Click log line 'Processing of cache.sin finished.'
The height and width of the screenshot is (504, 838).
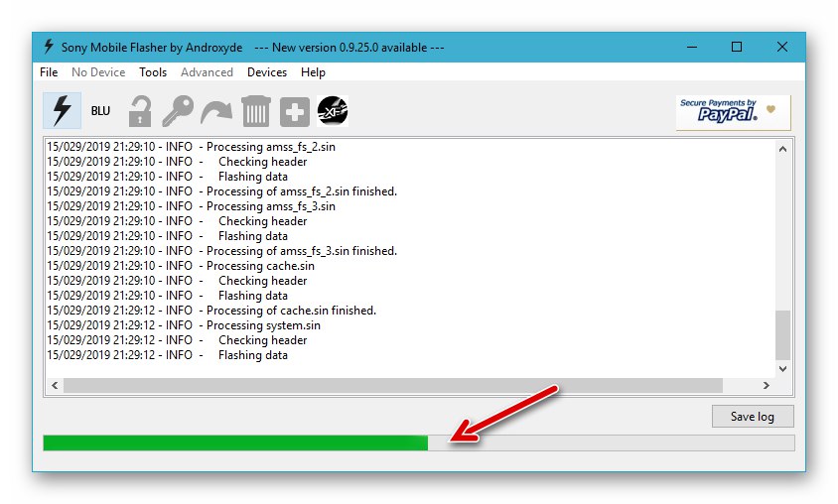(211, 311)
